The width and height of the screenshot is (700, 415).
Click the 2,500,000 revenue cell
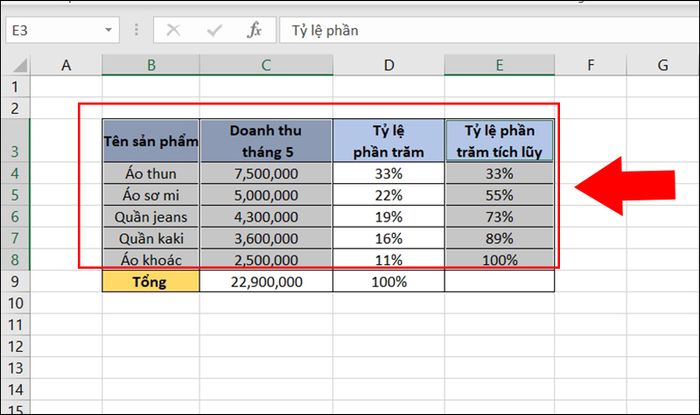coord(266,260)
